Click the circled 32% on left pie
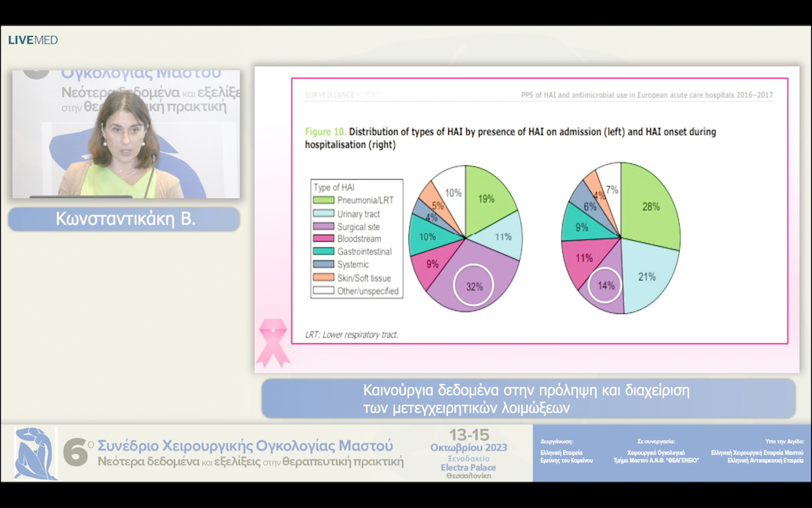Screen dimensions: 812x508 474,286
